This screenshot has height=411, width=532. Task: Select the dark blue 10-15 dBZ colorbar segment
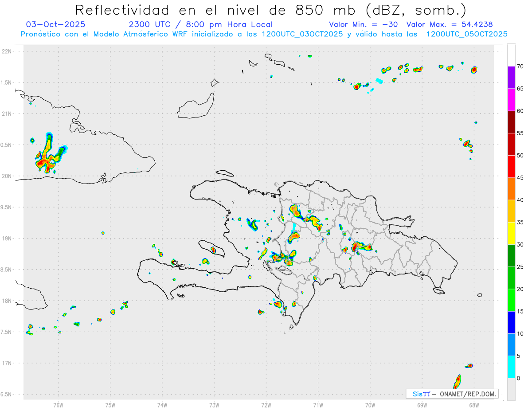pyautogui.click(x=511, y=322)
